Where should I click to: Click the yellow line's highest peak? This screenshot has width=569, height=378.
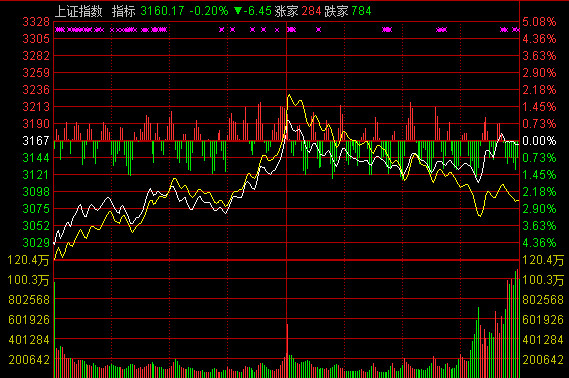[289, 95]
